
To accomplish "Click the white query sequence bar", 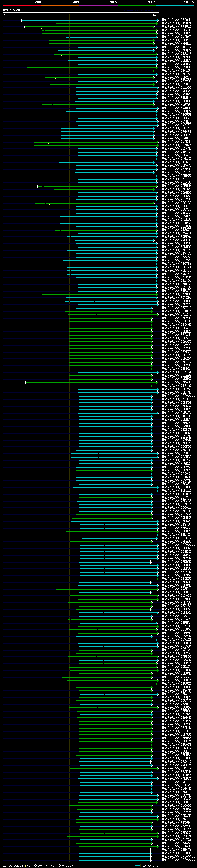I will [x=81, y=13].
